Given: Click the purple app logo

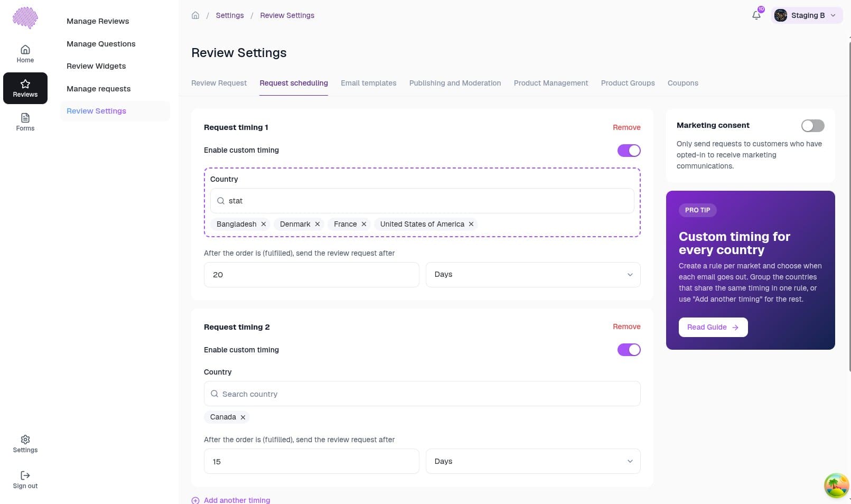Looking at the screenshot, I should (x=25, y=18).
